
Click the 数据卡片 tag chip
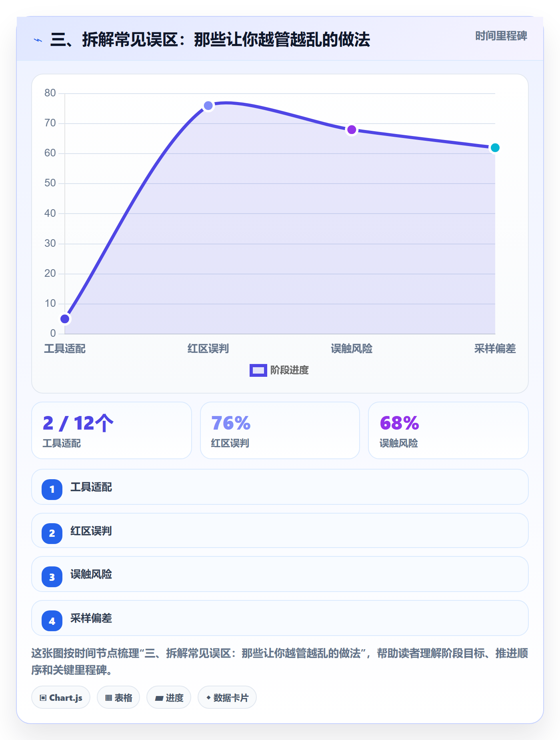coord(227,698)
